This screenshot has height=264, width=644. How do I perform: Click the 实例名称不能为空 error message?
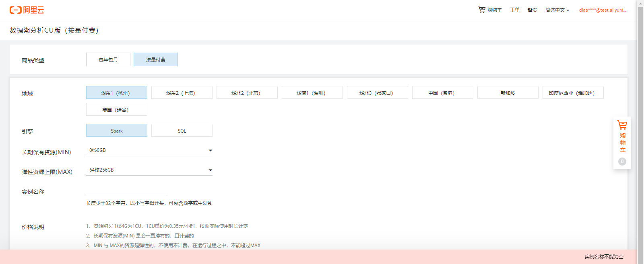click(x=604, y=257)
